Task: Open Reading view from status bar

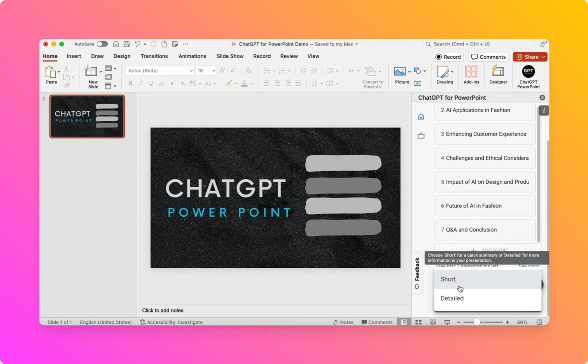Action: (x=433, y=322)
